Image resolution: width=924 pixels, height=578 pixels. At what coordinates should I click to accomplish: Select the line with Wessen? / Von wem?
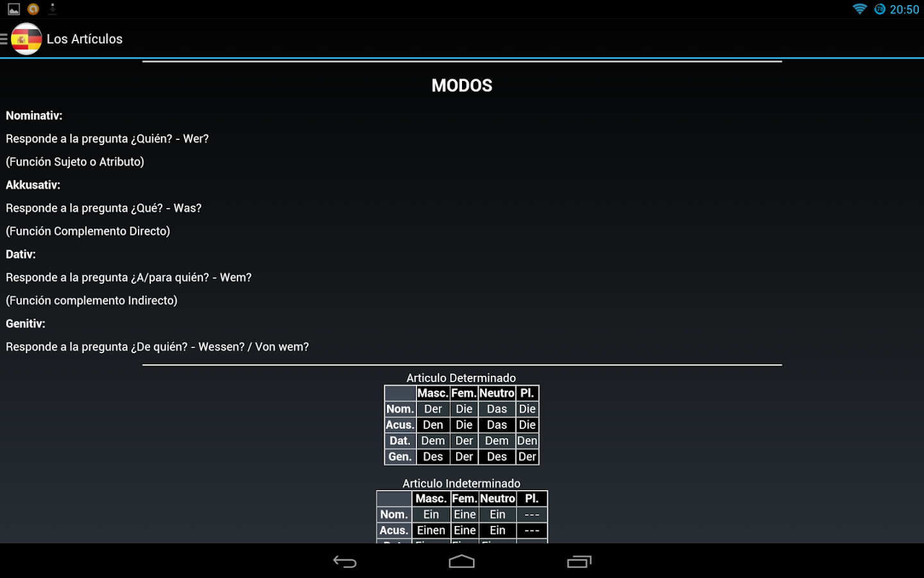click(157, 347)
